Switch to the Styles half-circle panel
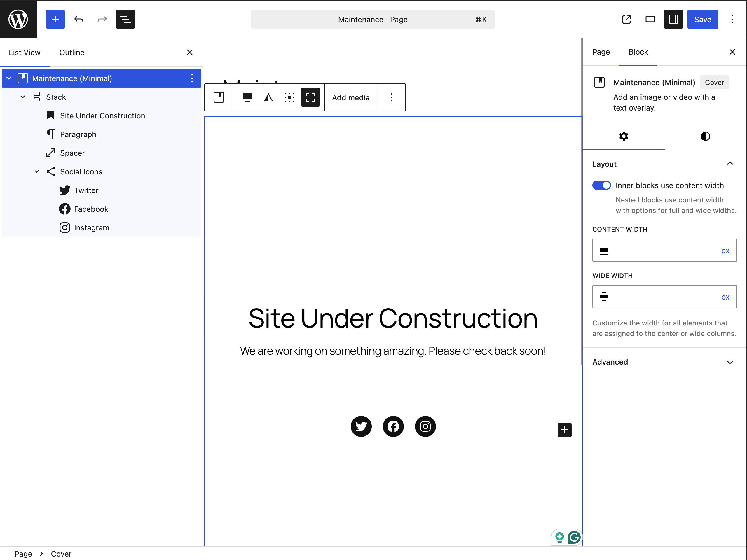 705,136
